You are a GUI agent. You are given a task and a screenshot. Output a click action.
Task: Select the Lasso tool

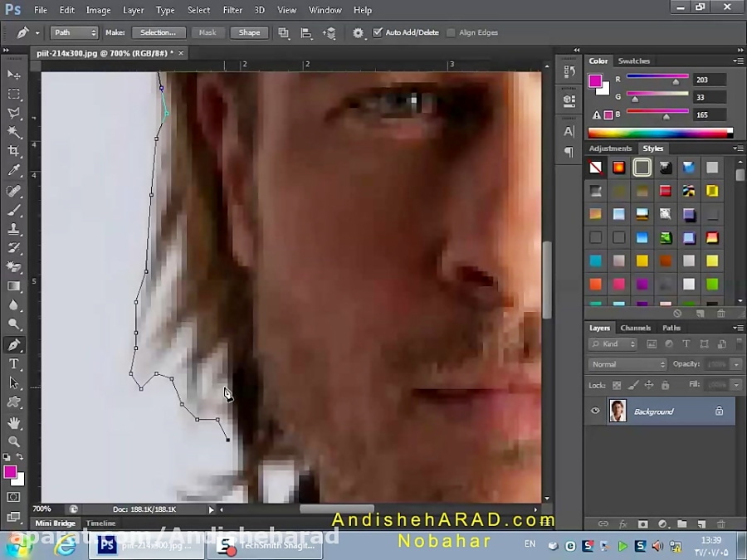(14, 113)
